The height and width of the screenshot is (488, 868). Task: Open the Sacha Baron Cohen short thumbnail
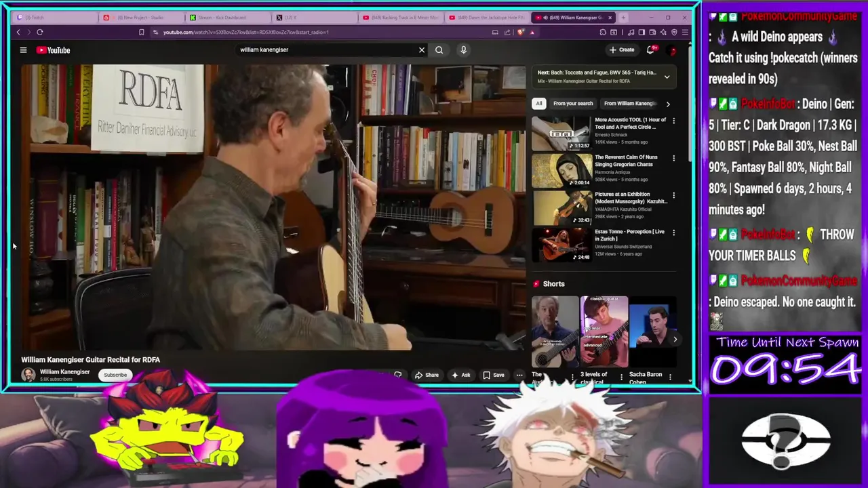[652, 331]
